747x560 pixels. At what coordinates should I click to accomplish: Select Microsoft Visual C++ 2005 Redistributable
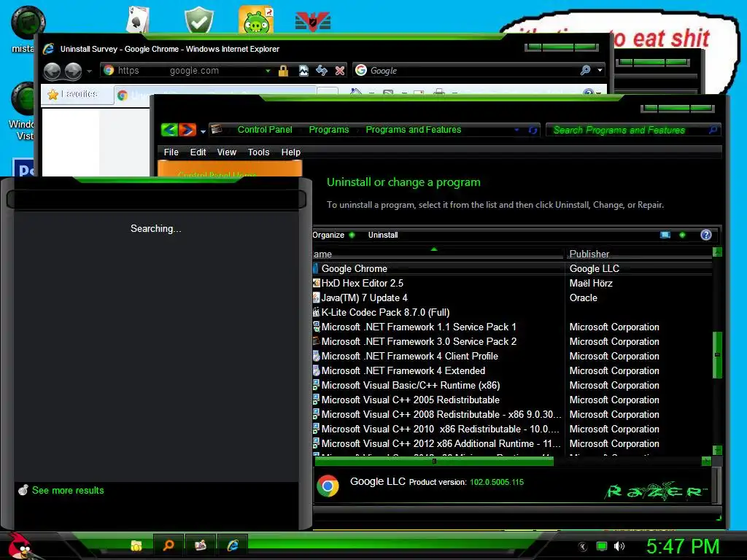[512, 400]
